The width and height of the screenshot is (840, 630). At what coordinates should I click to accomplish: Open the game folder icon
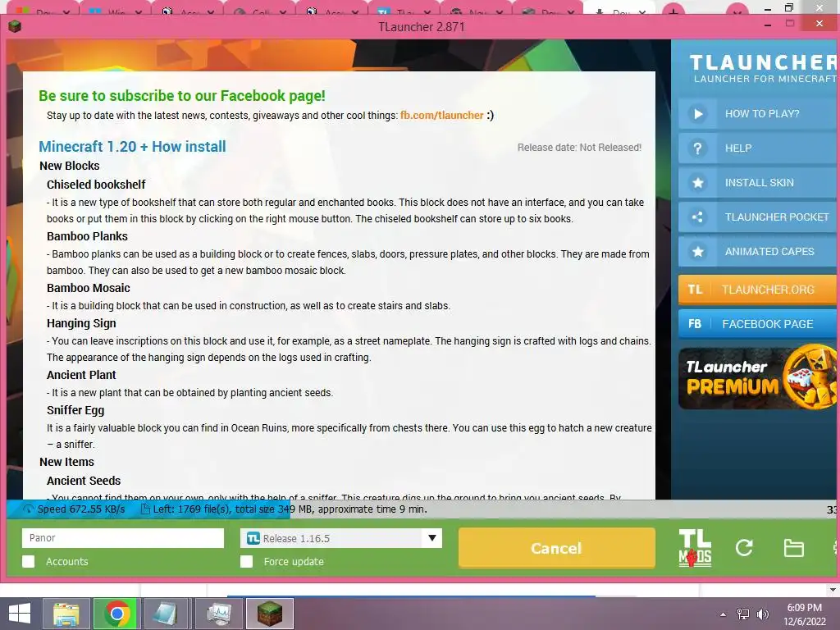(793, 548)
